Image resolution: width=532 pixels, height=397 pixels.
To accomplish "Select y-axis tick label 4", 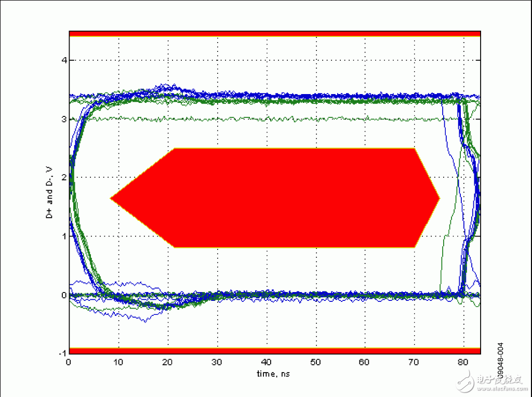I will pos(63,60).
